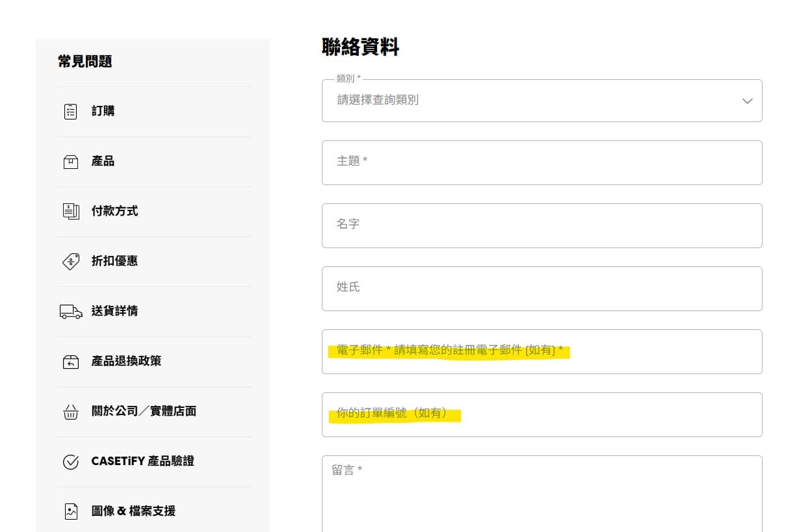Screen dimensions: 797x532
Task: Focus the 姓氏 last name field
Action: pyautogui.click(x=542, y=288)
